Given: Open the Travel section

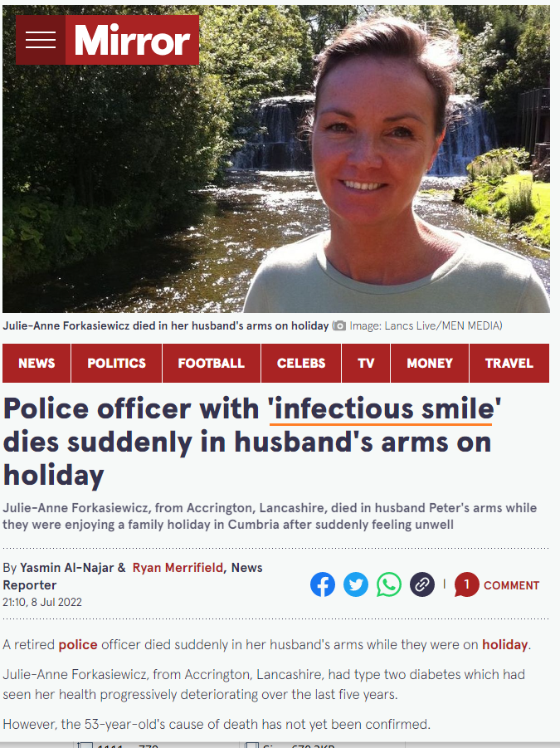Looking at the screenshot, I should pos(509,363).
